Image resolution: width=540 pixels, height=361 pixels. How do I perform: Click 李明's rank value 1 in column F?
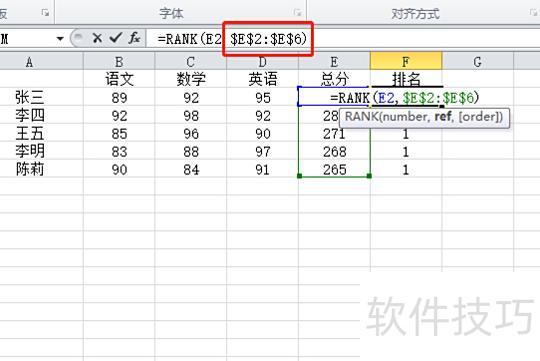(x=406, y=151)
